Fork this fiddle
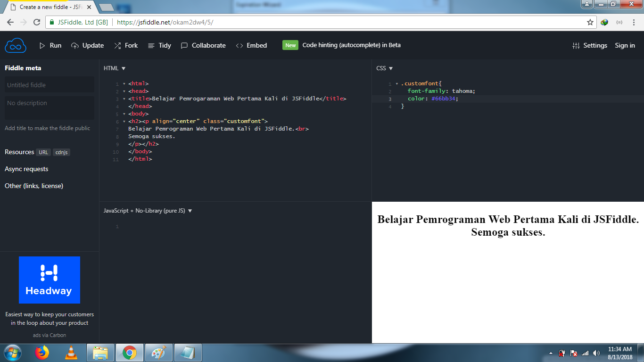Image resolution: width=644 pixels, height=362 pixels. (131, 45)
